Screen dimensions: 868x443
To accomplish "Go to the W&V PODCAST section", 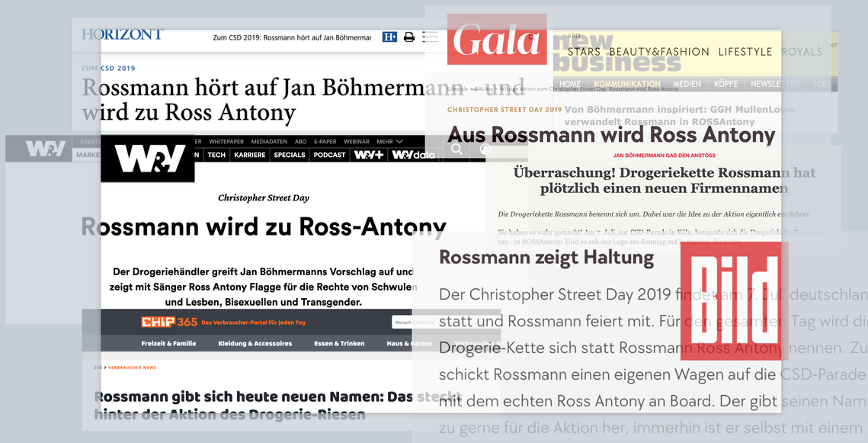I will click(329, 155).
